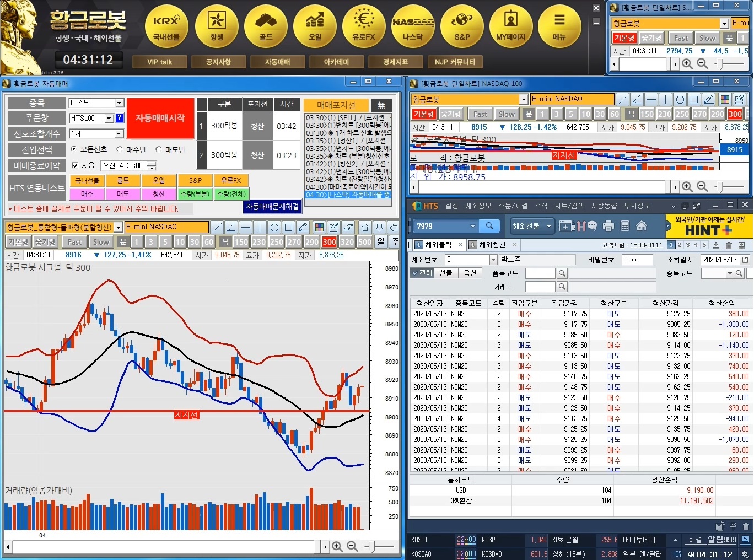Image resolution: width=754 pixels, height=560 pixels.
Task: Open the 차트/검색 menu in HTS
Action: click(x=569, y=206)
